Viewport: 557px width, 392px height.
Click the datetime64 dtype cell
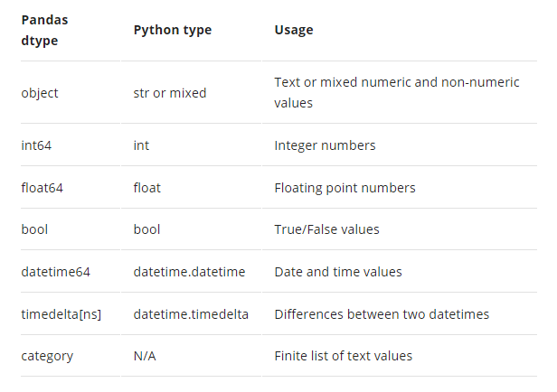point(55,272)
